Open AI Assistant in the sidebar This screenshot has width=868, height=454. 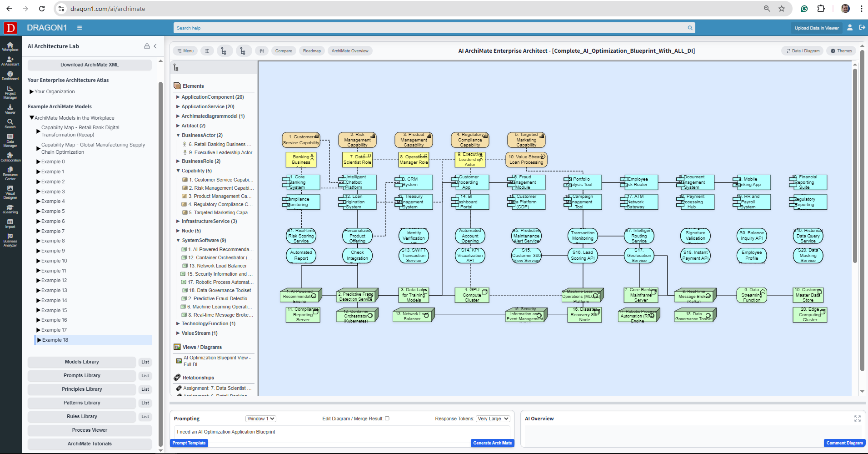pyautogui.click(x=10, y=61)
